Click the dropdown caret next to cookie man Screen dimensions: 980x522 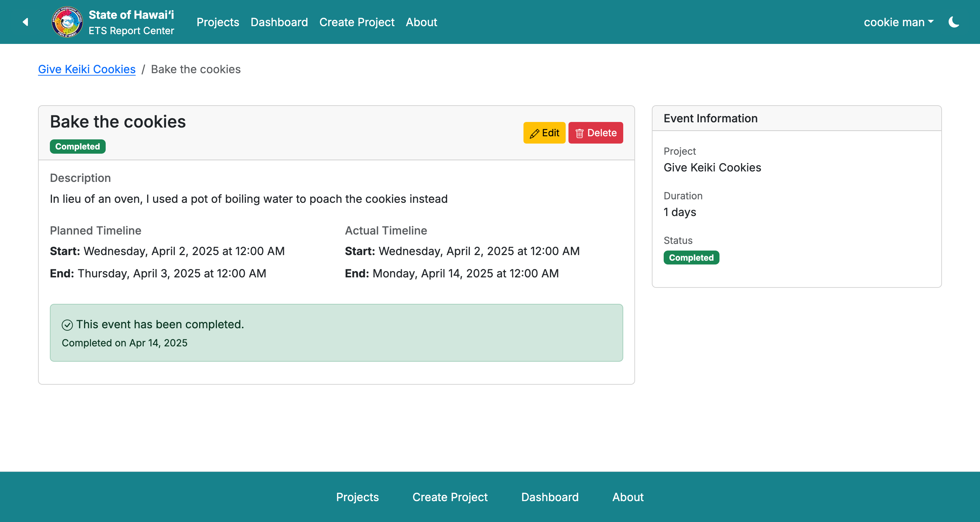[930, 22]
